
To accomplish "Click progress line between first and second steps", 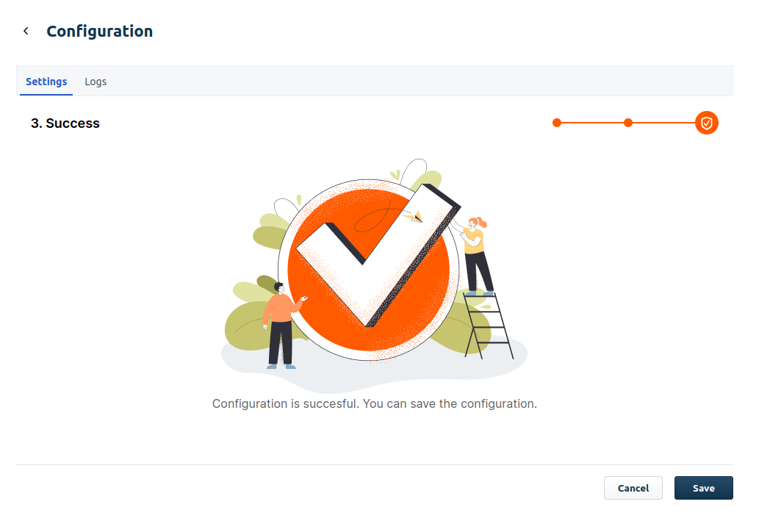I will (x=592, y=123).
